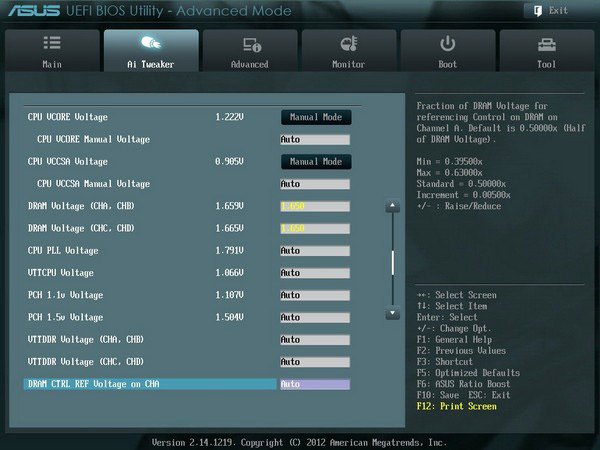Image resolution: width=600 pixels, height=450 pixels.
Task: Select the PCH 1.1v Voltage label
Action: point(65,295)
